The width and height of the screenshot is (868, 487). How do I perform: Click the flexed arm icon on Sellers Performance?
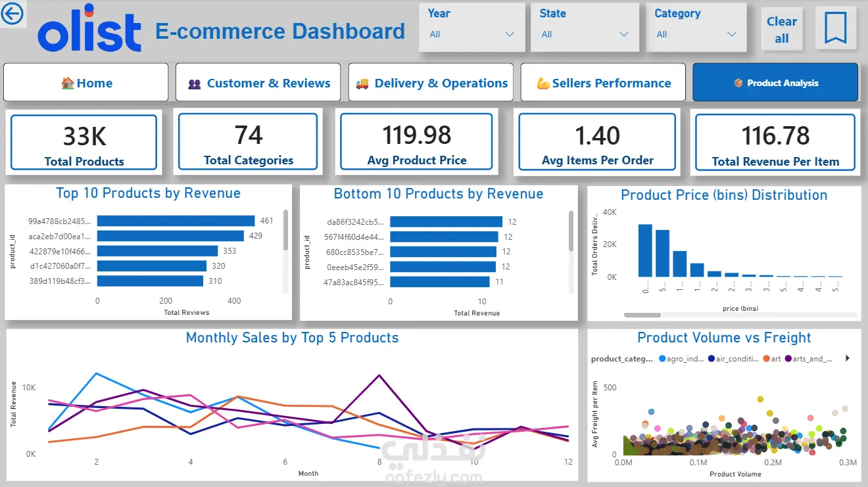tap(543, 83)
